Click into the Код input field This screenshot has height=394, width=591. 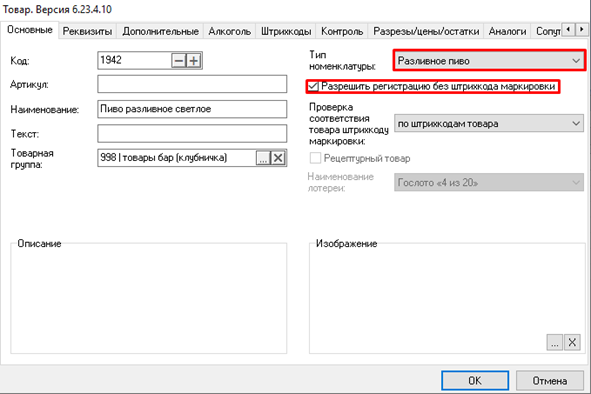(135, 61)
